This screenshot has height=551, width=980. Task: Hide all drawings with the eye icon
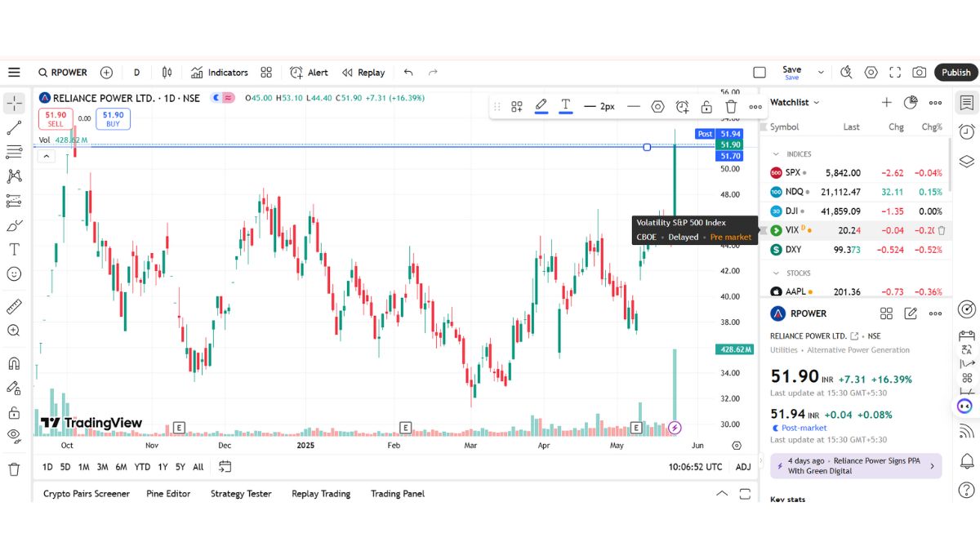pos(14,437)
